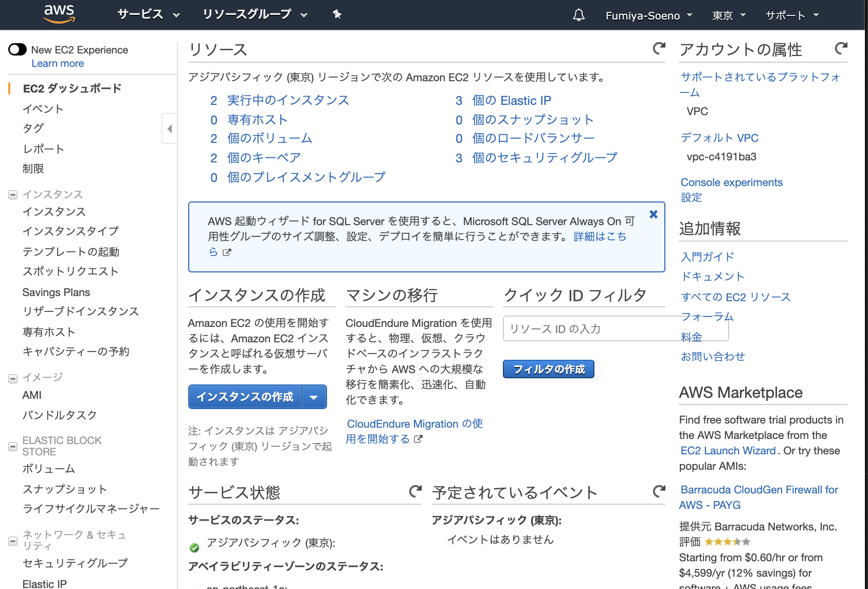Collapse the イメージ sidebar section
The height and width of the screenshot is (589, 868).
click(x=12, y=378)
